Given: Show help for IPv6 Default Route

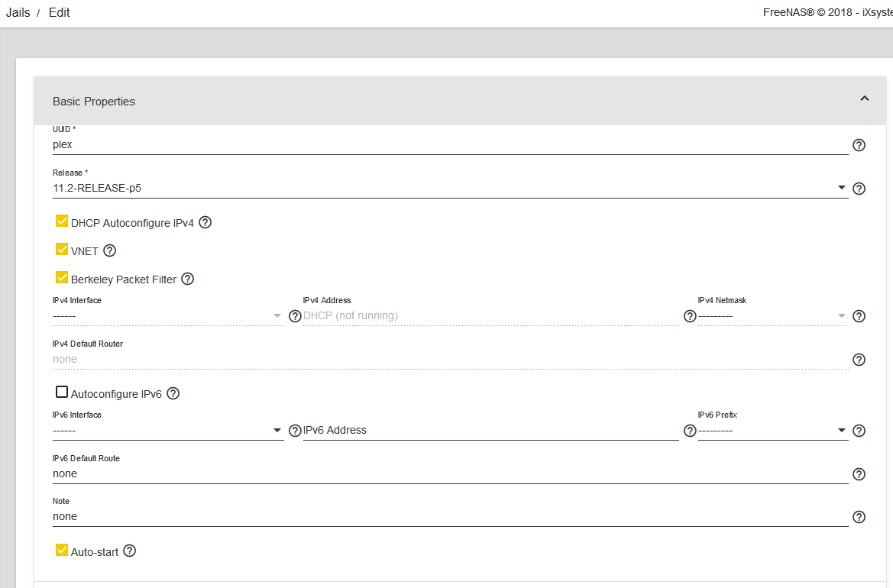Looking at the screenshot, I should click(x=859, y=474).
